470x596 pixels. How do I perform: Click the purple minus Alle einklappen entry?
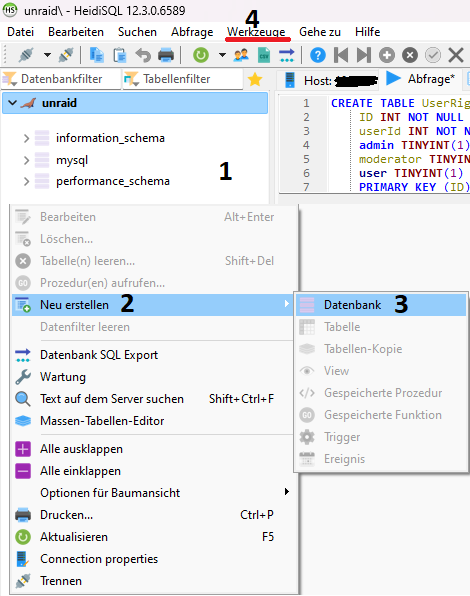[152, 471]
